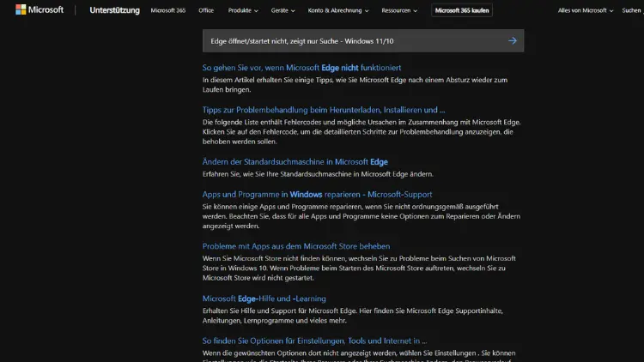Image resolution: width=644 pixels, height=362 pixels.
Task: Expand the Produkte dropdown
Action: [x=243, y=10]
